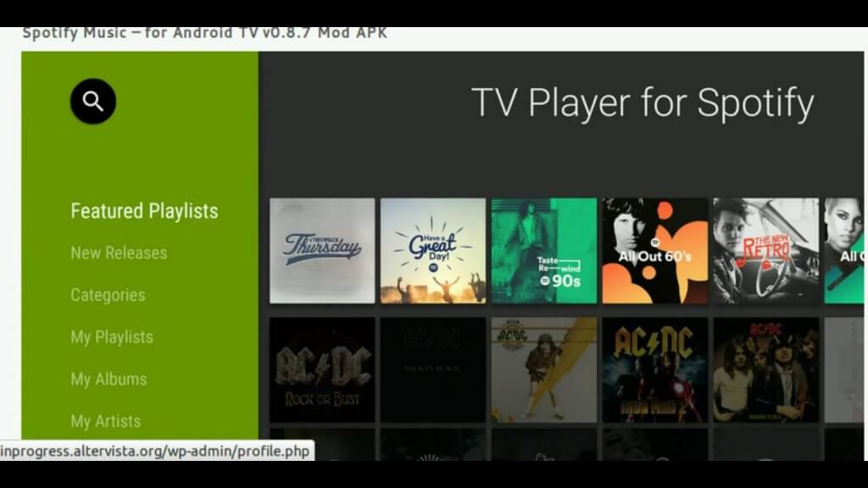Viewport: 868px width, 488px height.
Task: Click the altervista wp-admin URL status text
Action: [155, 451]
